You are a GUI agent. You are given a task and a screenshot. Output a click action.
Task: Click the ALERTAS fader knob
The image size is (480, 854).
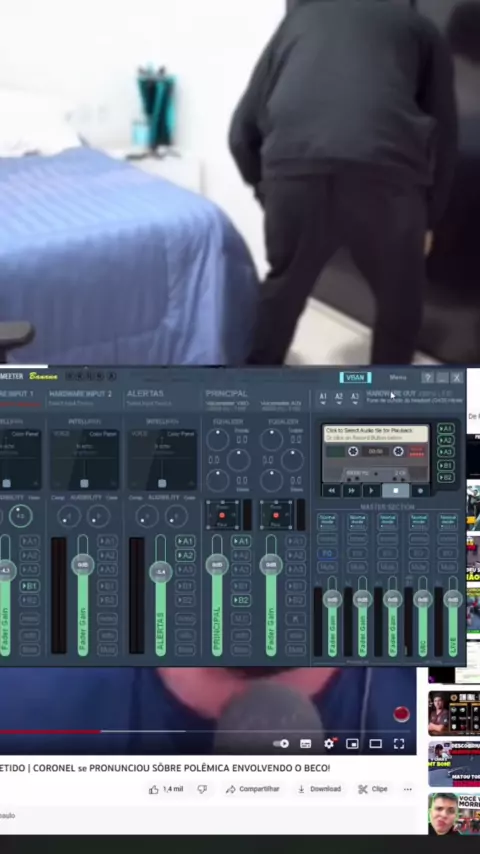[x=161, y=572]
